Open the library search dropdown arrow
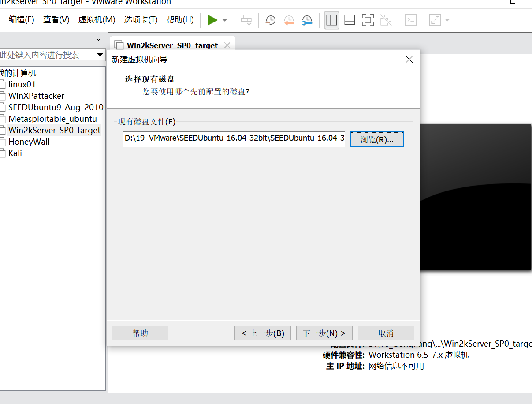Image resolution: width=532 pixels, height=404 pixels. pos(100,55)
